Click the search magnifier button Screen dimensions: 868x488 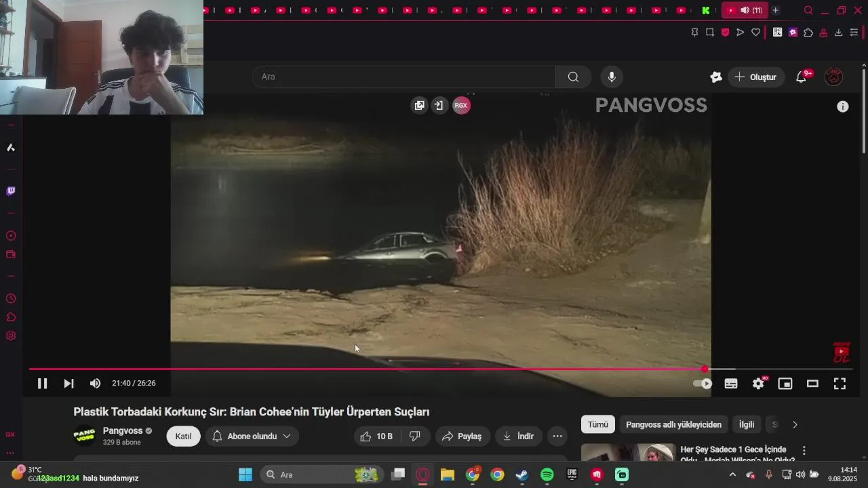point(574,77)
